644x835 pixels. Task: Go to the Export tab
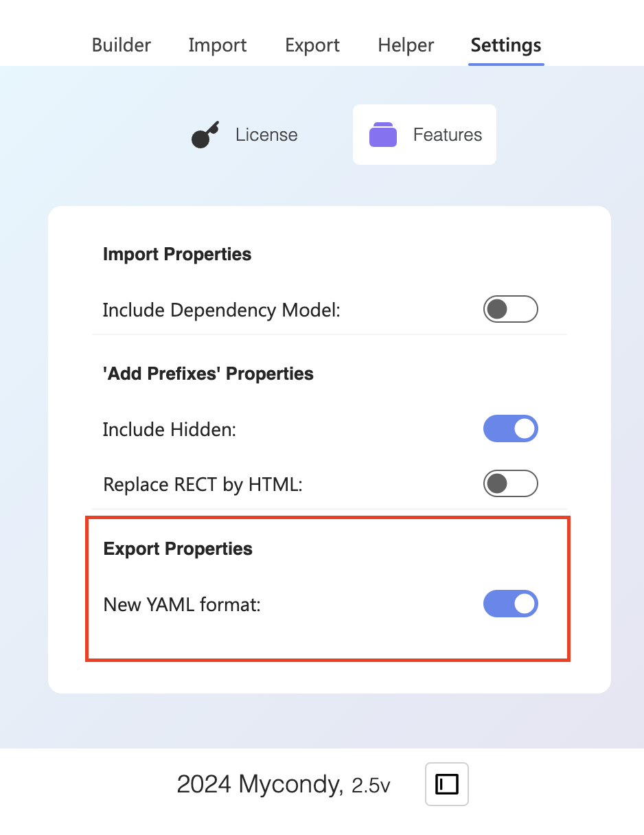312,45
